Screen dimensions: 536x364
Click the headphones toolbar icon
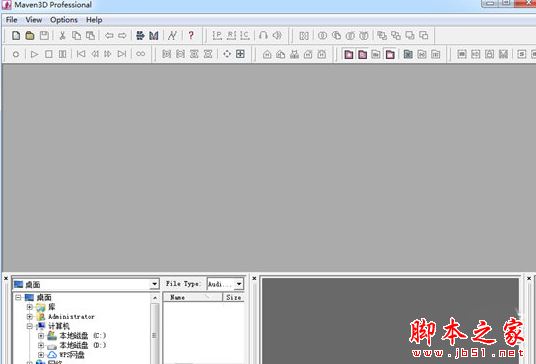(x=263, y=35)
